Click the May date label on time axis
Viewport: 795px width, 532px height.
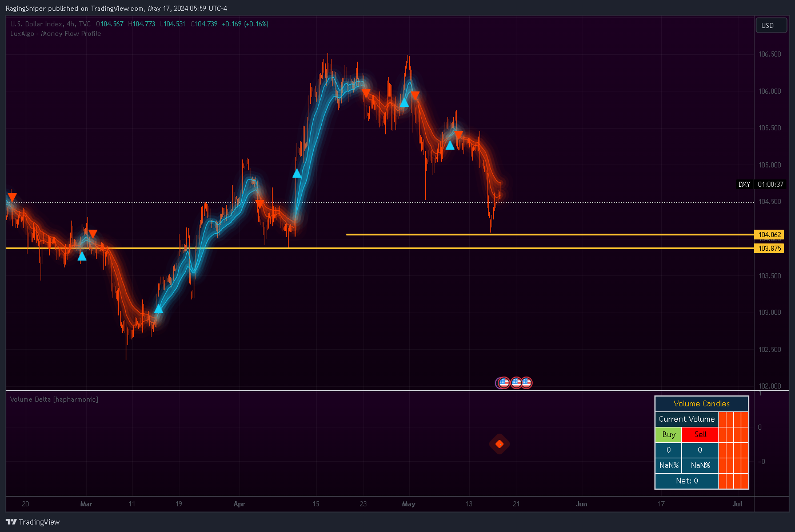[409, 504]
